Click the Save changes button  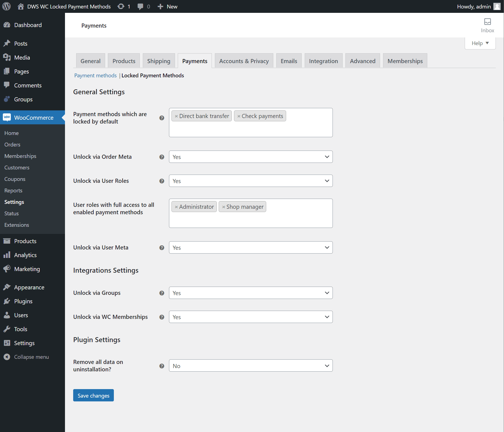(x=93, y=395)
